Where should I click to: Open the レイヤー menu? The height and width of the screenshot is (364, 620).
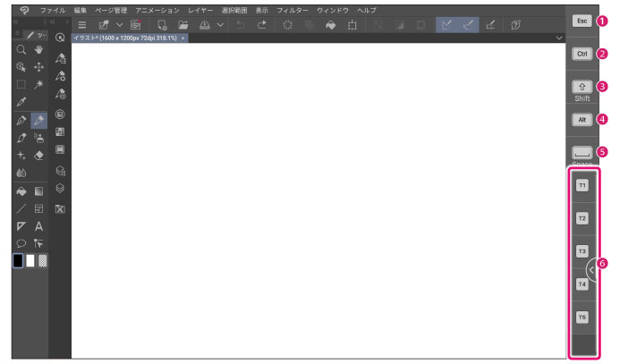coord(200,10)
